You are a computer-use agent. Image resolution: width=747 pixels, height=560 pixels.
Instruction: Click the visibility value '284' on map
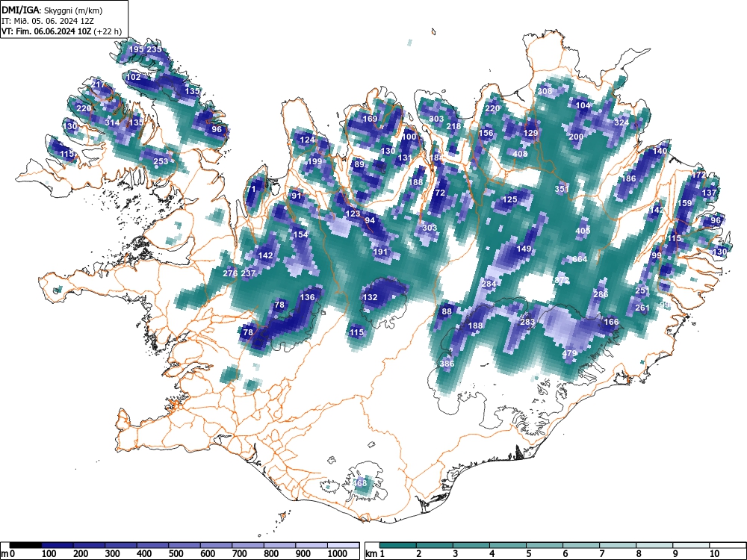click(x=489, y=284)
